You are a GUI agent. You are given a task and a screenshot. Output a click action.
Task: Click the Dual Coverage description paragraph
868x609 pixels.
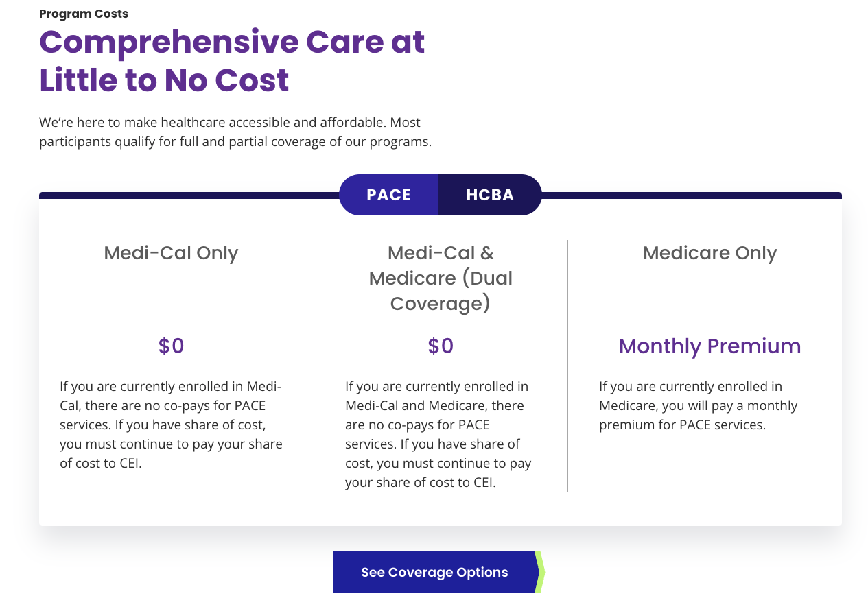point(438,434)
